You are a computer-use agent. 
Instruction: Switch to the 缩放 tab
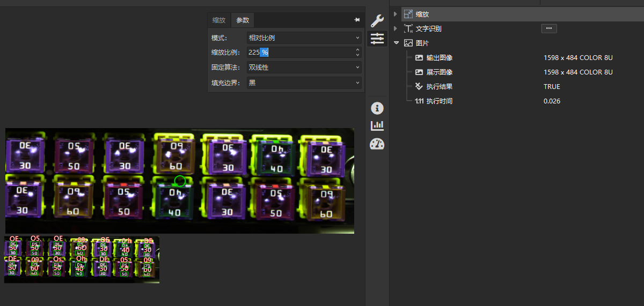[219, 20]
